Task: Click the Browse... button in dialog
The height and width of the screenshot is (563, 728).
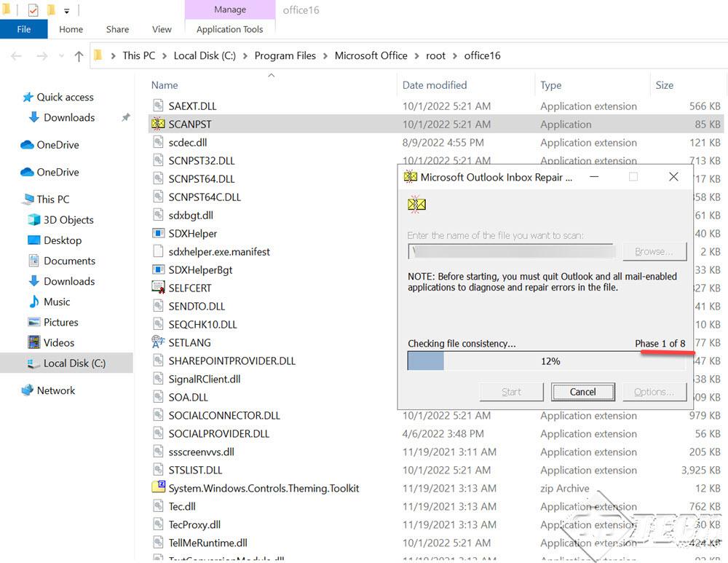Action: click(654, 251)
